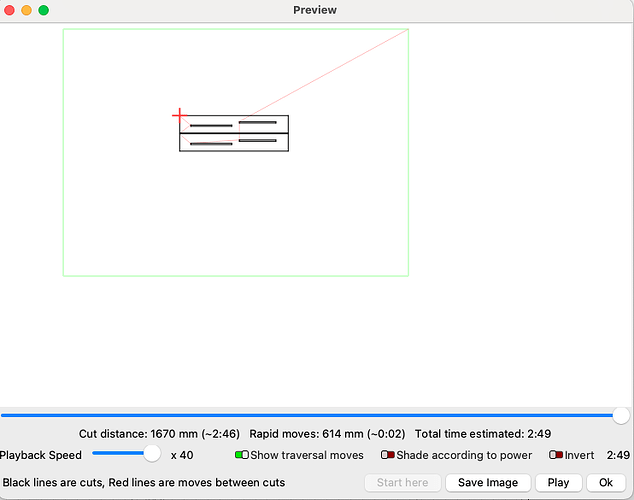Click the black and red lines legend text
634x500 pixels.
point(144,483)
